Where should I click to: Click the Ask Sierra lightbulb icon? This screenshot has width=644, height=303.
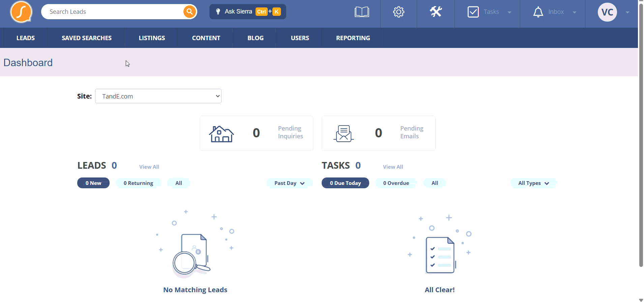click(x=218, y=11)
